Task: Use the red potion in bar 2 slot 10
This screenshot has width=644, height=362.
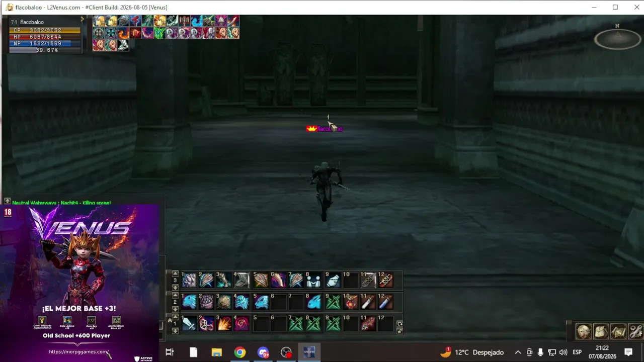Action: [x=351, y=302]
